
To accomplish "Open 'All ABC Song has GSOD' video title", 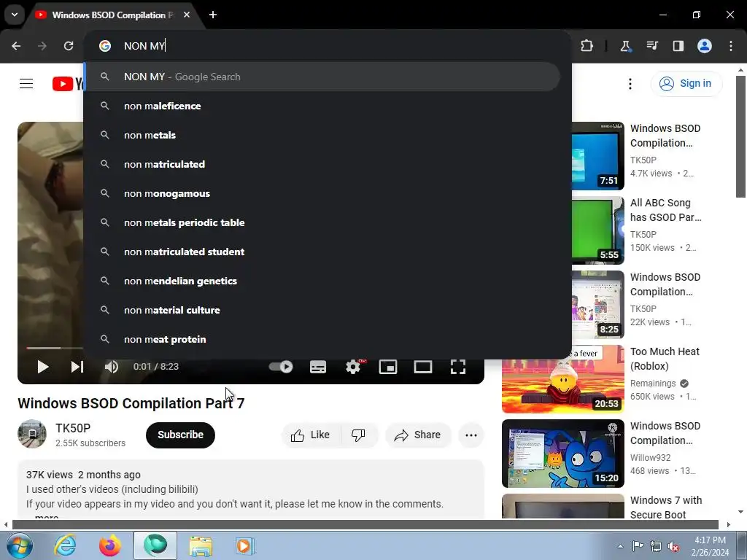I will (665, 210).
